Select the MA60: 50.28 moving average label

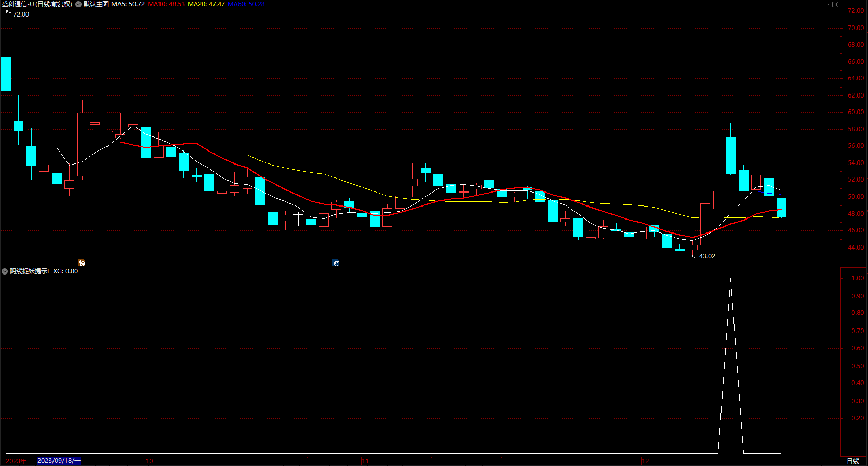click(246, 4)
